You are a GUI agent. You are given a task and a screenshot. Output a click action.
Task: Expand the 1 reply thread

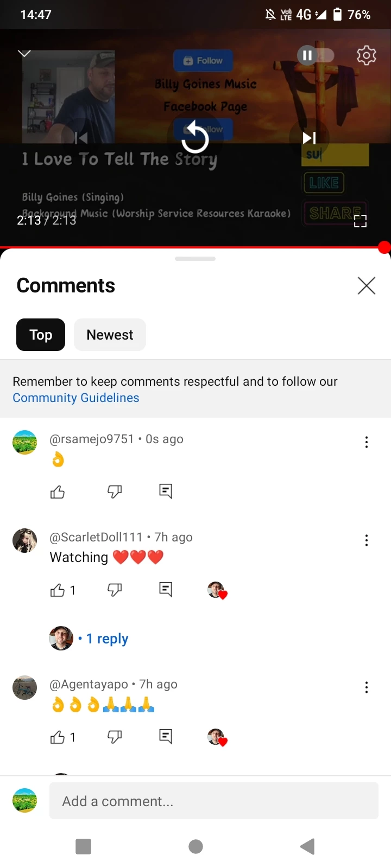click(108, 639)
